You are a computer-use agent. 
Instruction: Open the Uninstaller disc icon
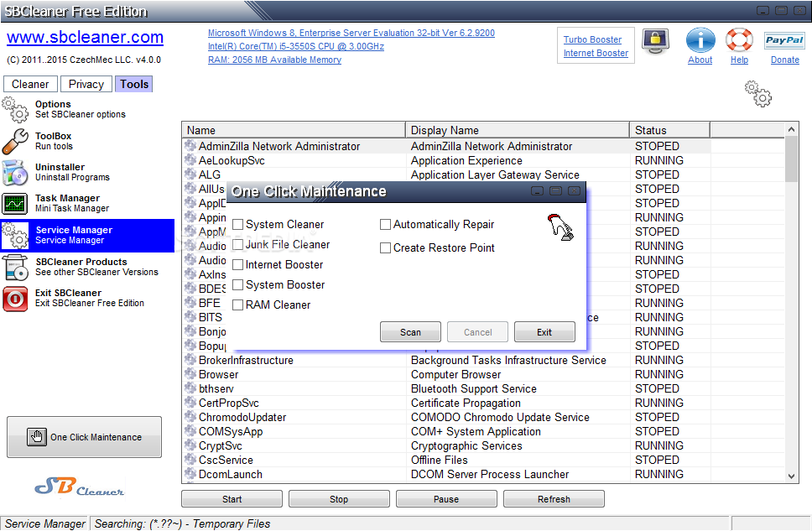click(x=15, y=173)
